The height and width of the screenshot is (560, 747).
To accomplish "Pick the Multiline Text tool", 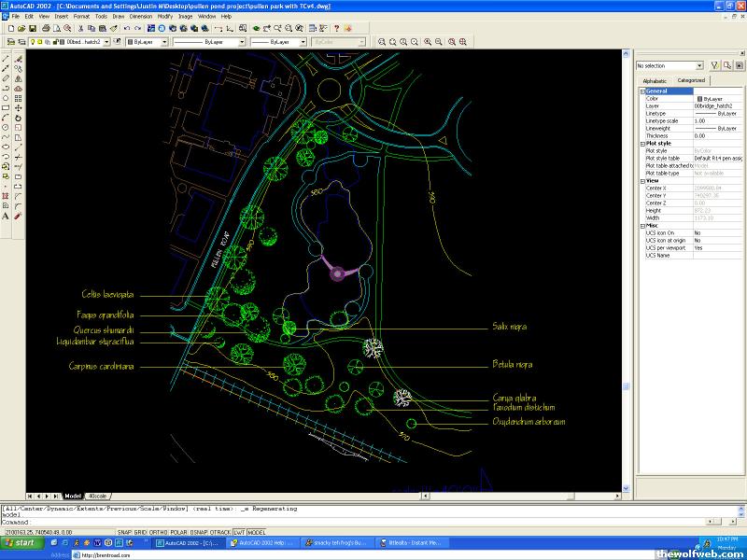I will point(6,216).
